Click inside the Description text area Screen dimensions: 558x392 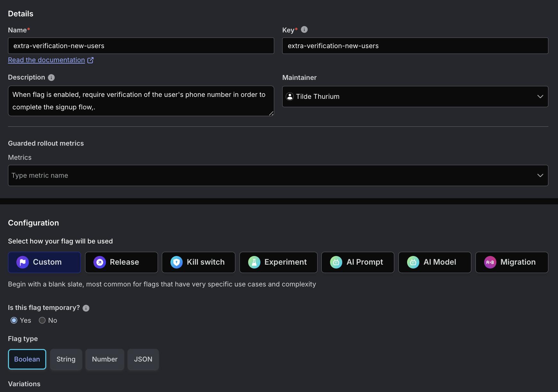click(141, 101)
